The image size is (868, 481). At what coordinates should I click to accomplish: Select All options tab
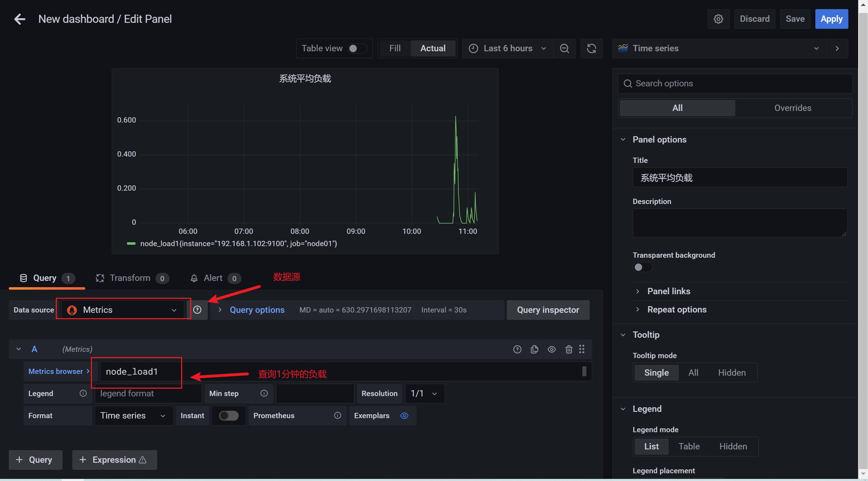click(677, 108)
